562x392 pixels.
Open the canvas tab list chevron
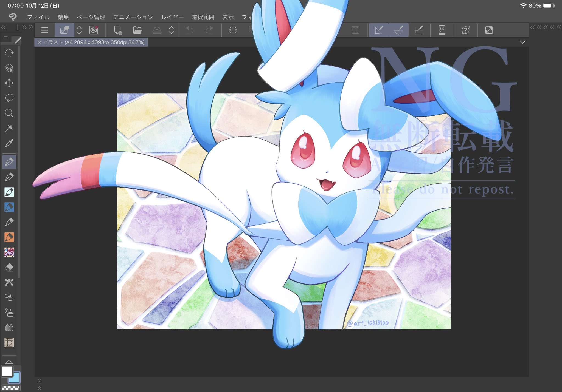(522, 42)
